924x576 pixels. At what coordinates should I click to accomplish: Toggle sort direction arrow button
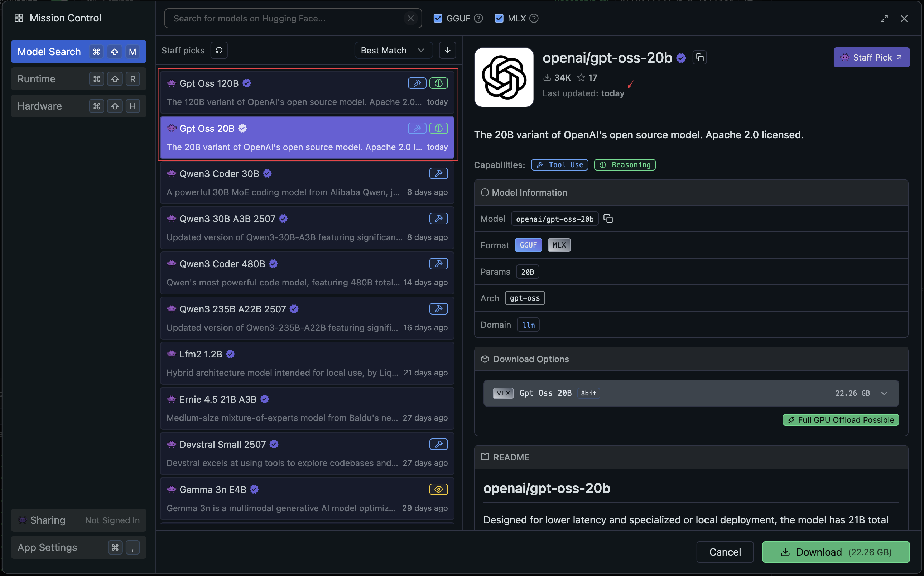[447, 50]
